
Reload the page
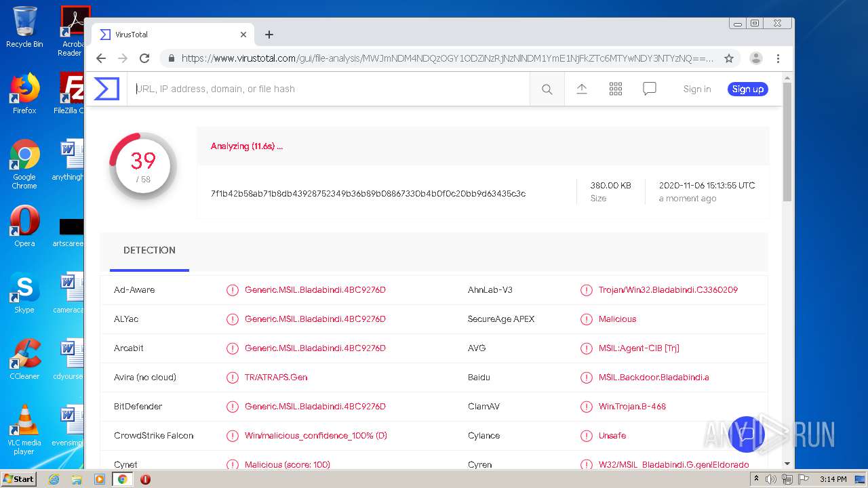click(144, 58)
